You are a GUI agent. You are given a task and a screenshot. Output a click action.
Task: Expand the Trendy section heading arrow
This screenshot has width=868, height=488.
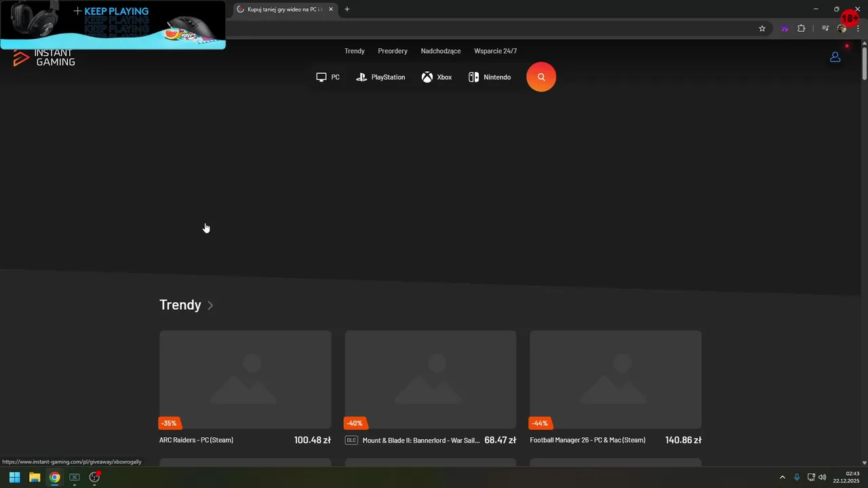click(x=210, y=306)
